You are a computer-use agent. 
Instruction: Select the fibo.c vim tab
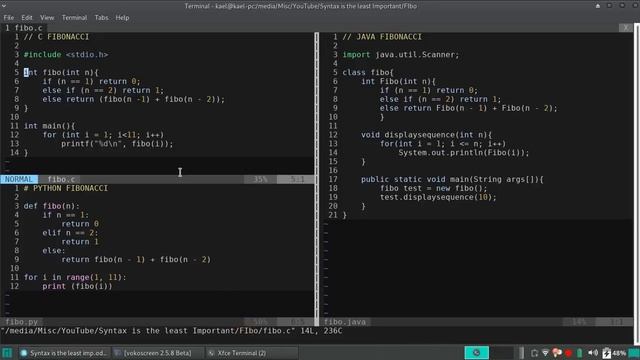24,28
